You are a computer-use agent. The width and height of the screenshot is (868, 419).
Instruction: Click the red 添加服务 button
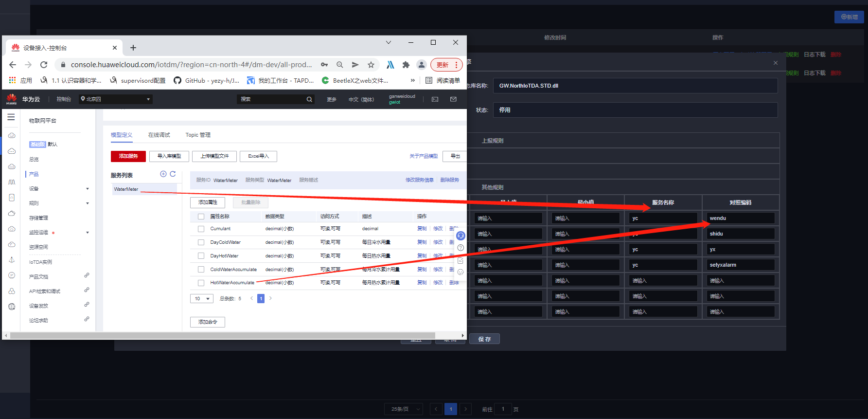click(x=128, y=156)
